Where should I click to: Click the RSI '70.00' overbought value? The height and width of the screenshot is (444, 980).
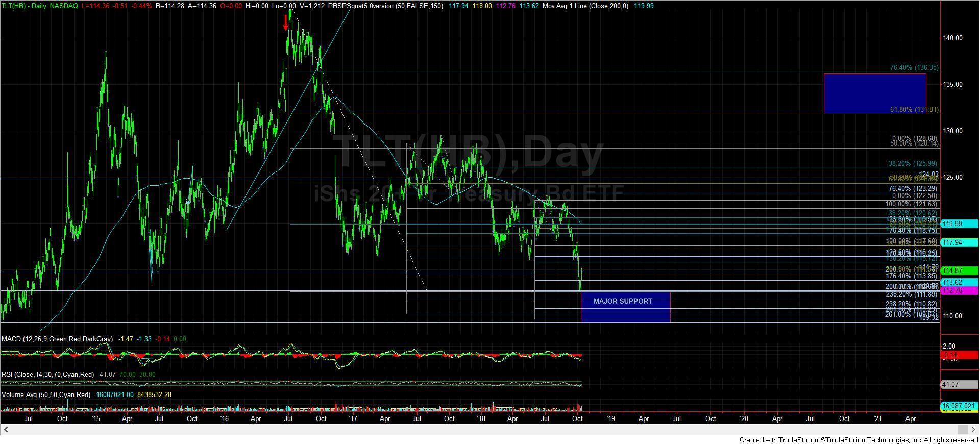point(128,374)
